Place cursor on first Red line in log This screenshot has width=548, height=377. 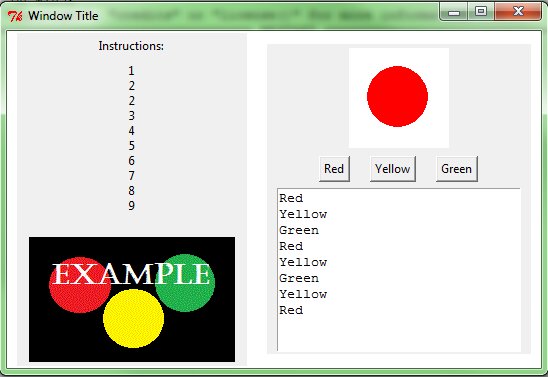click(291, 198)
